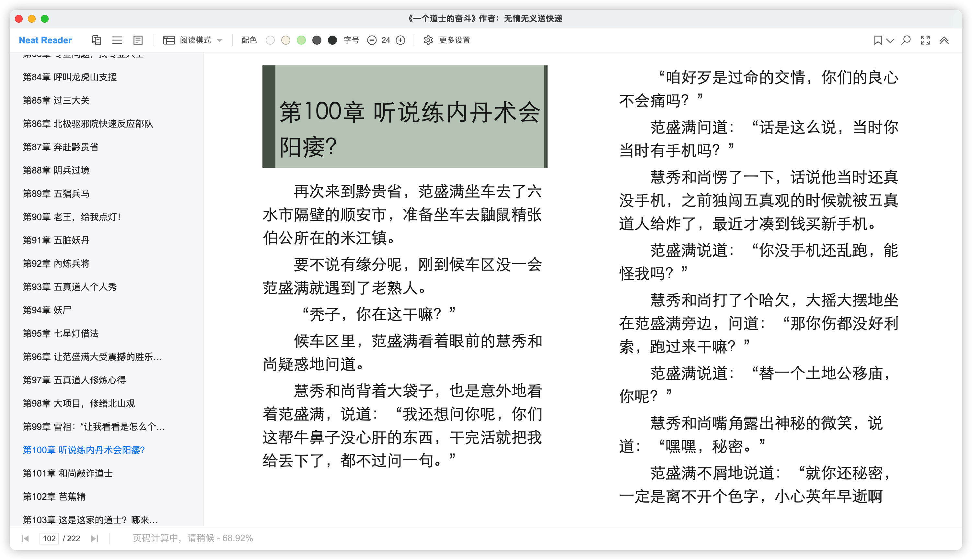The width and height of the screenshot is (972, 560).
Task: Select the green color theme
Action: pos(301,40)
